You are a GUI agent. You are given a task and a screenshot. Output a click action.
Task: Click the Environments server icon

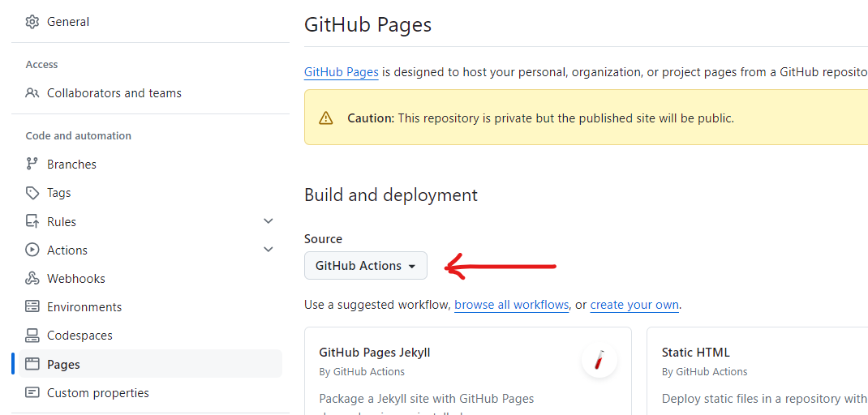(32, 306)
